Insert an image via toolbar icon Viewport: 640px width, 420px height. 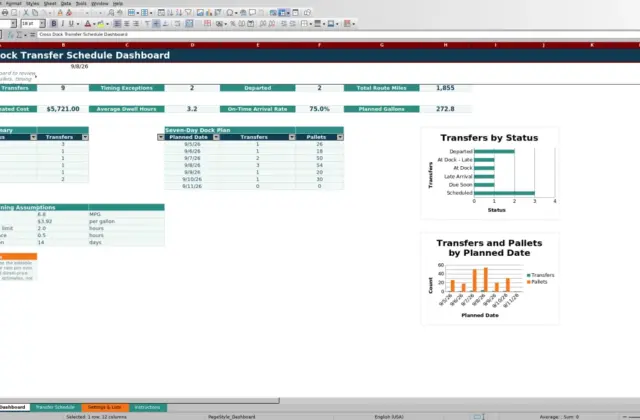200,13
